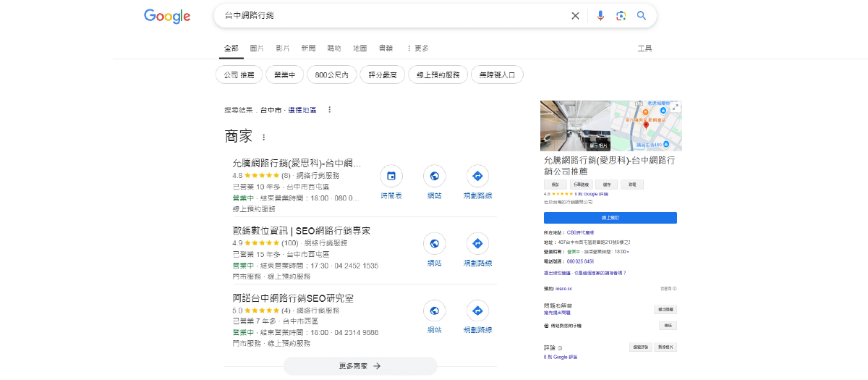The image size is (868, 380).
Task: Open 時間表 icon for 允騰網路行銷
Action: [391, 176]
